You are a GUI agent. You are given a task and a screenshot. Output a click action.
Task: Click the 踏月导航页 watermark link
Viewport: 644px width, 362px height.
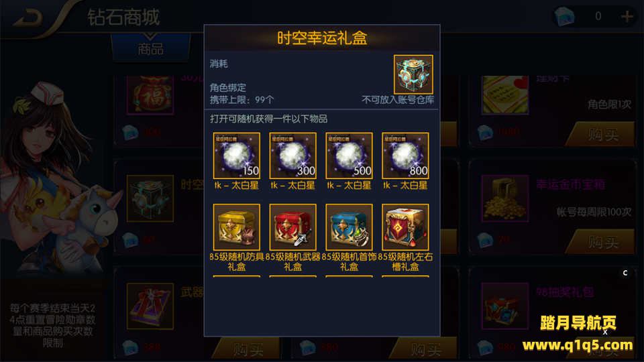[x=578, y=323]
